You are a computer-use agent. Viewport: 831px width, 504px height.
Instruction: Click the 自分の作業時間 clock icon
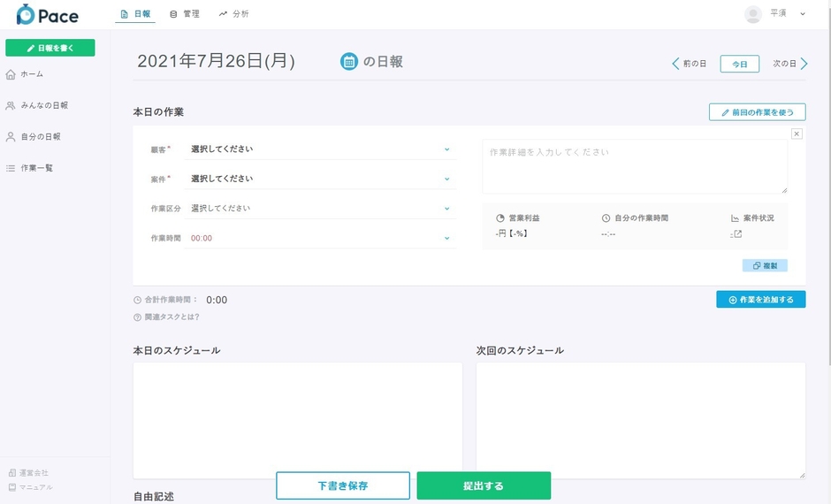tap(606, 218)
